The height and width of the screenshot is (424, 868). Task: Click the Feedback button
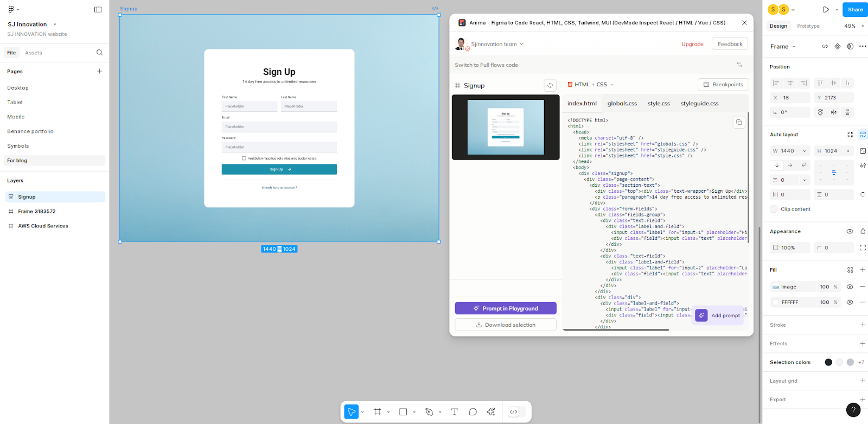point(730,44)
